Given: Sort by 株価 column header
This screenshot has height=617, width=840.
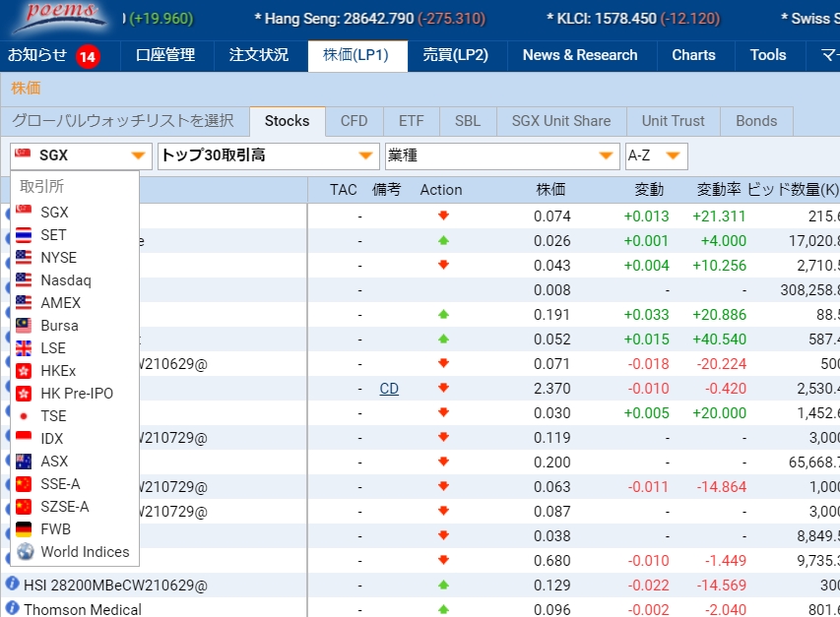Looking at the screenshot, I should point(550,190).
